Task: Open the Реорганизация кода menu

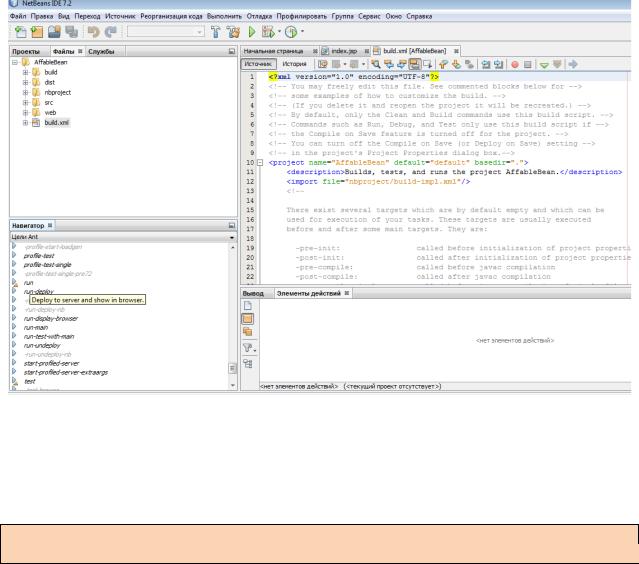Action: (x=171, y=16)
